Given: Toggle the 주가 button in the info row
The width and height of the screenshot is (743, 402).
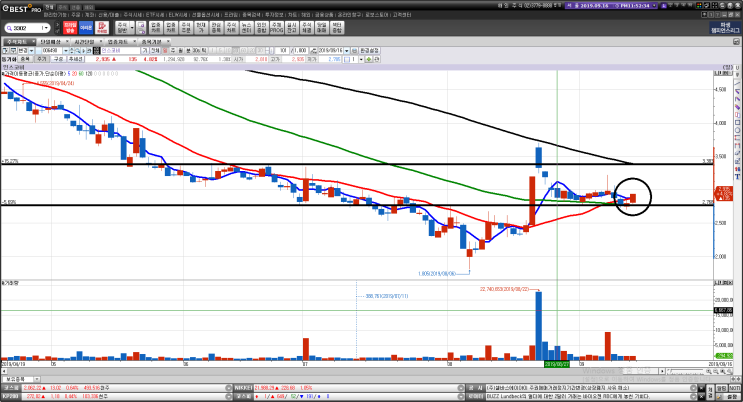Looking at the screenshot, I should pos(42,59).
